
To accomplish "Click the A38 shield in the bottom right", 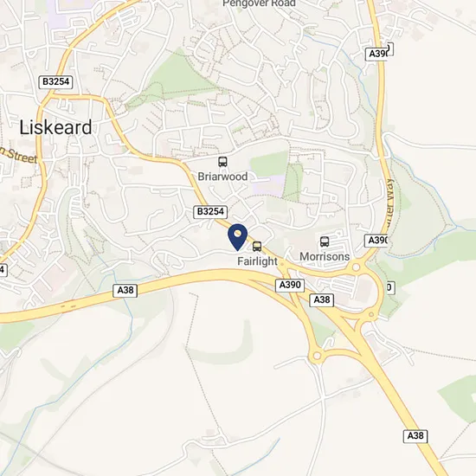I will tap(415, 436).
